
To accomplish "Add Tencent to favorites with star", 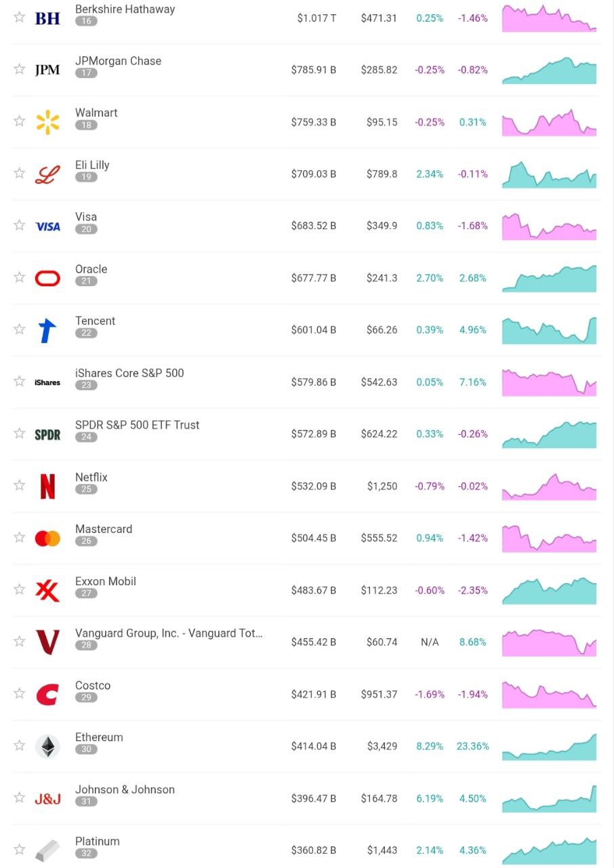I will 19,329.
